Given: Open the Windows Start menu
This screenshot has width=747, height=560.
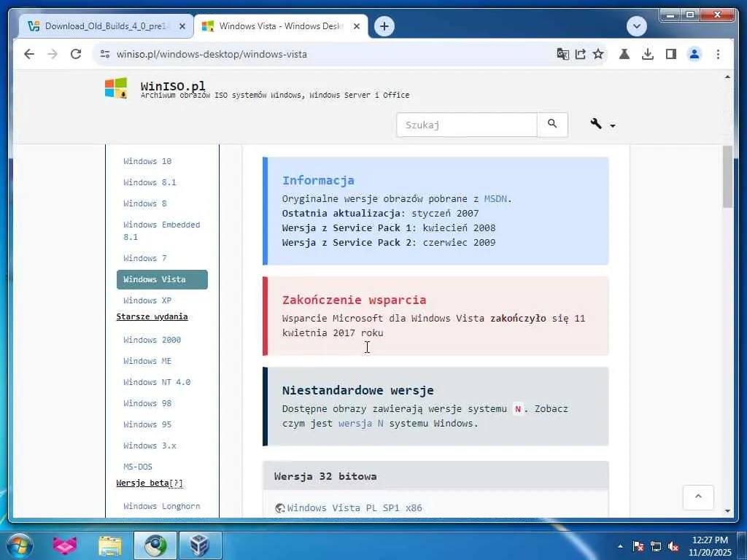Looking at the screenshot, I should 20,545.
